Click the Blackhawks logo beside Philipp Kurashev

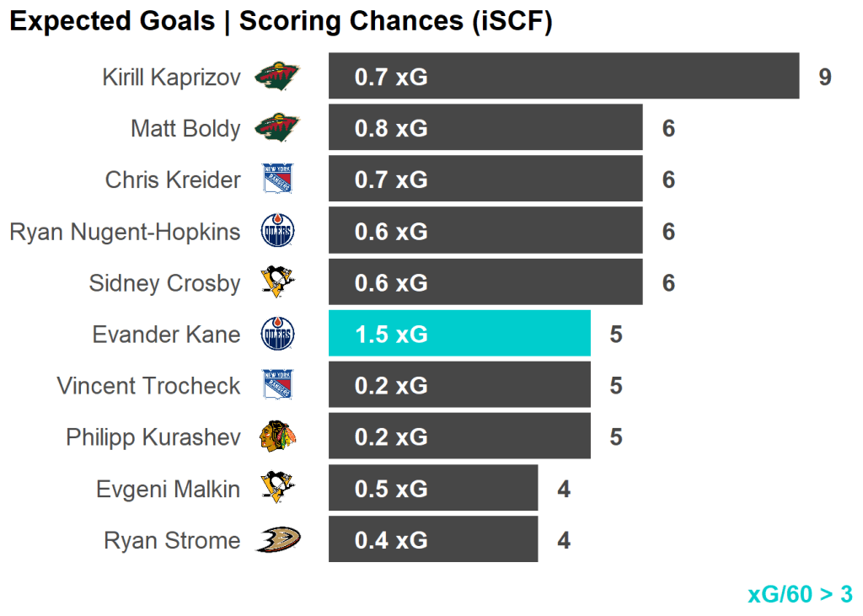[x=278, y=437]
